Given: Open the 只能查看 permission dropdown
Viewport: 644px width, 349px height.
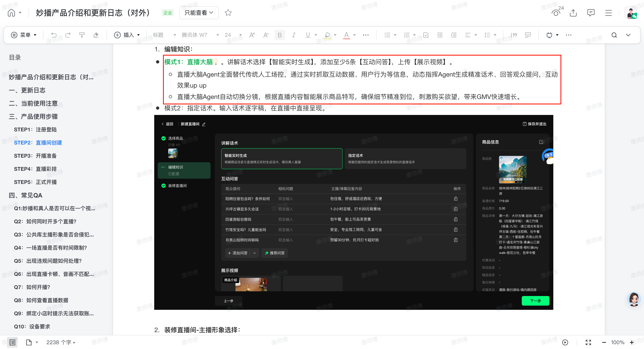Looking at the screenshot, I should point(199,12).
